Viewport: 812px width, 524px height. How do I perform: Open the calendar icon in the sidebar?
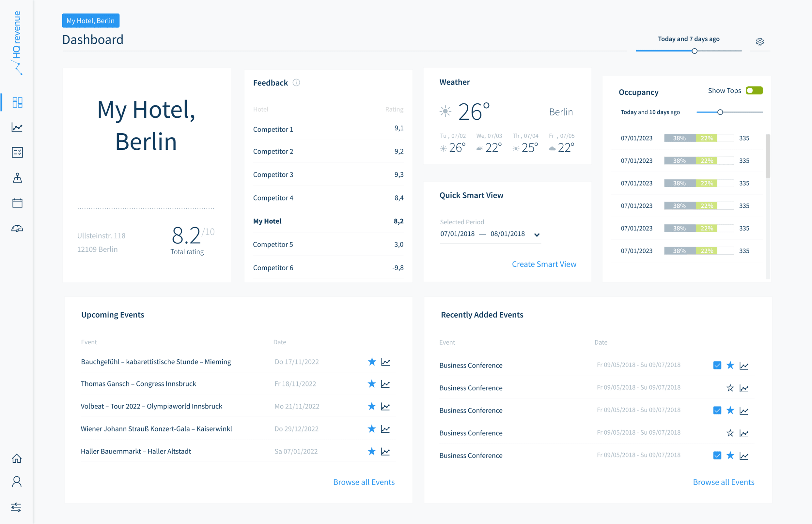click(17, 203)
